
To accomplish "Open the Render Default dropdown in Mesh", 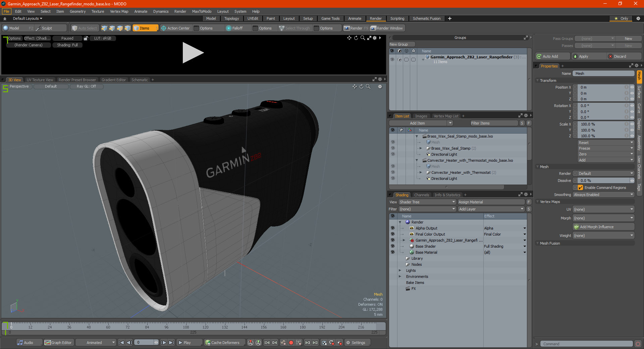I will coord(603,173).
